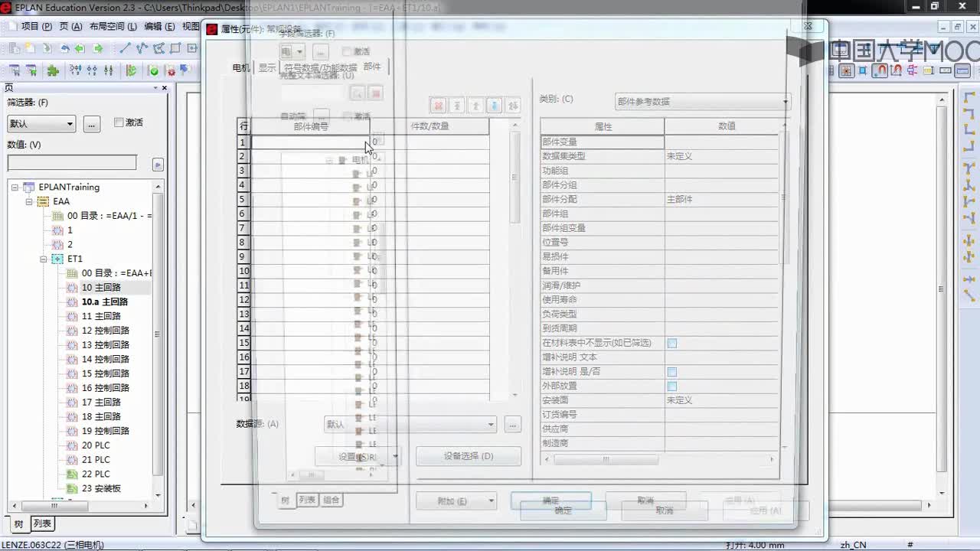Click the 23 安装板 page icon in tree
Screen dimensions: 980x551
[73, 488]
